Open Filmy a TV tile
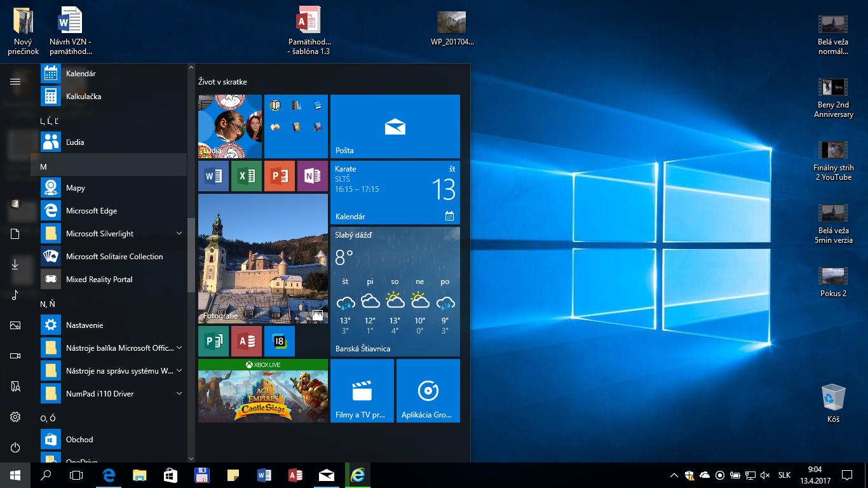The height and width of the screenshot is (488, 868). click(x=362, y=391)
